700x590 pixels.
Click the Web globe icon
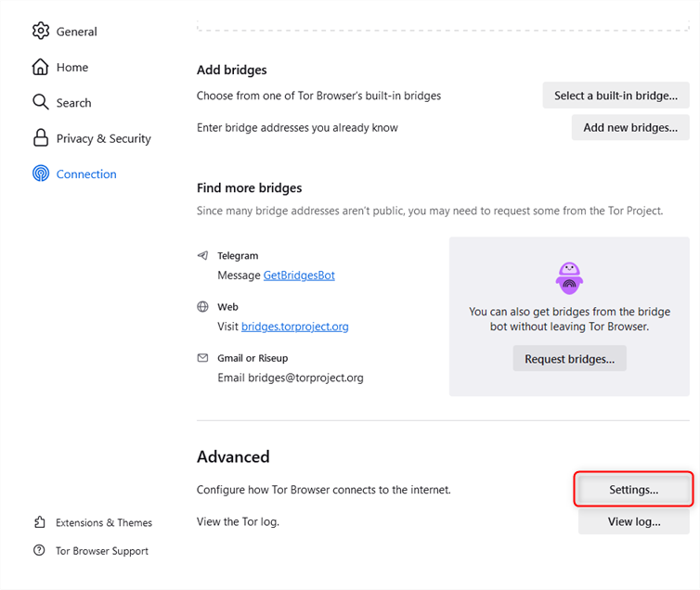[x=202, y=307]
